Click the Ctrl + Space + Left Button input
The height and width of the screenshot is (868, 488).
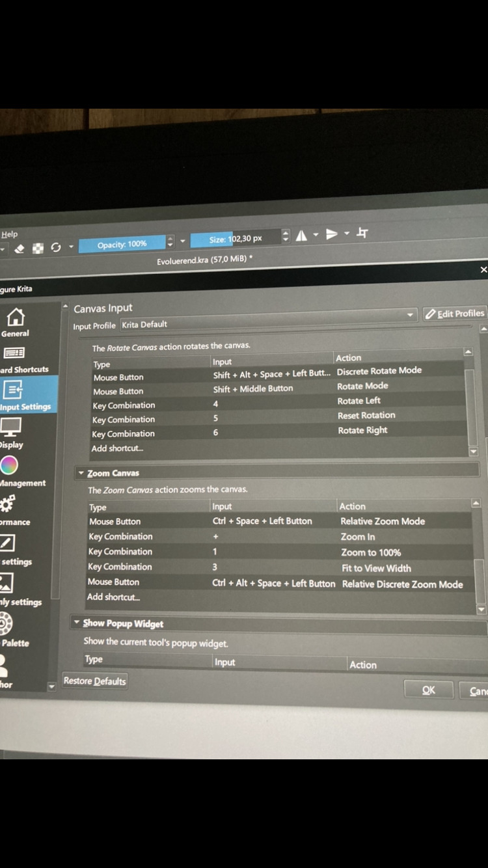click(x=262, y=521)
